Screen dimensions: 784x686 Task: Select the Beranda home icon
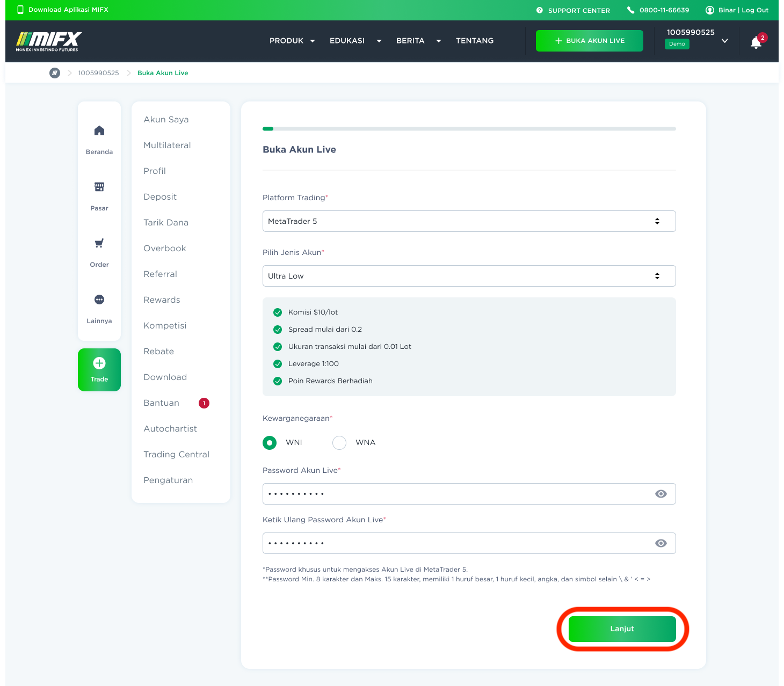[99, 130]
